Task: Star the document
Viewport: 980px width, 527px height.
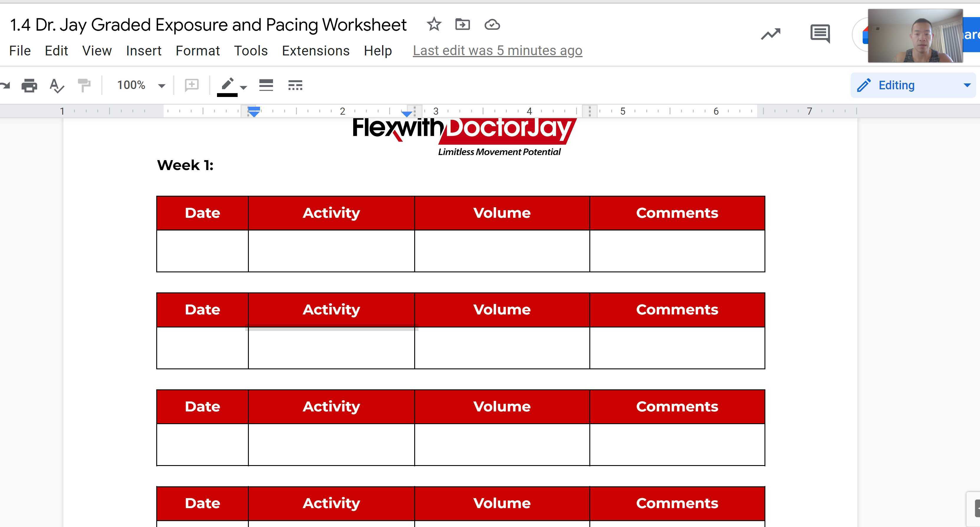Action: tap(434, 24)
